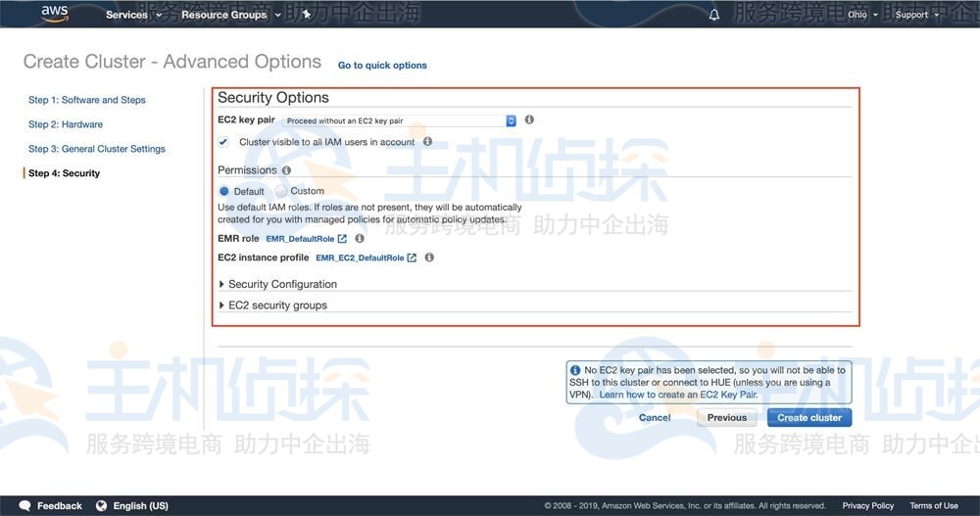The image size is (980, 516).
Task: Open Feedback in the footer
Action: pyautogui.click(x=60, y=505)
